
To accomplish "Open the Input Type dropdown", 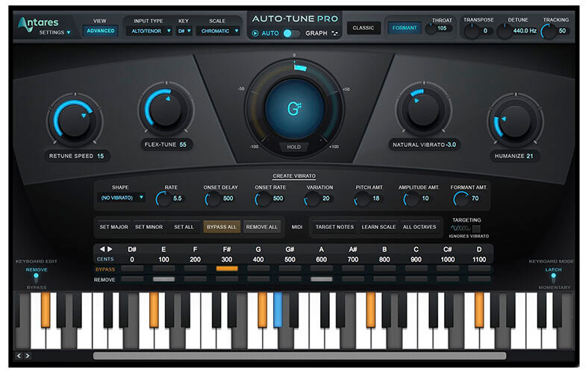I will click(149, 31).
